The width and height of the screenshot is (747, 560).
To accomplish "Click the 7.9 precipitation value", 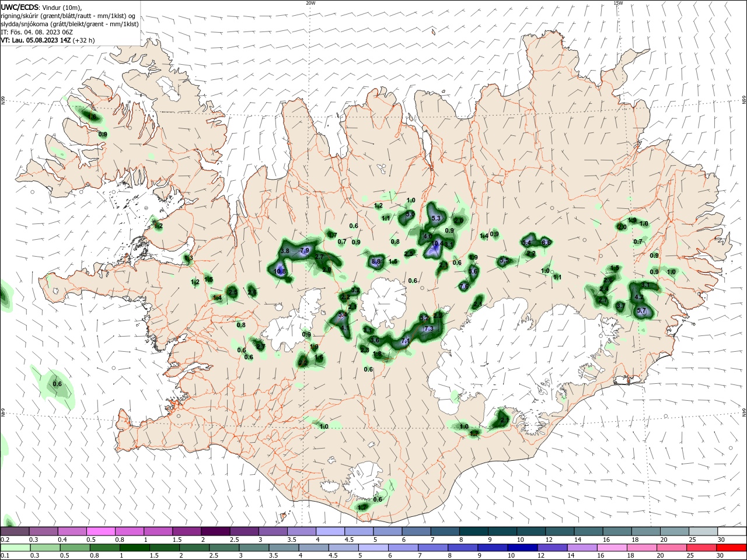I will pos(304,251).
